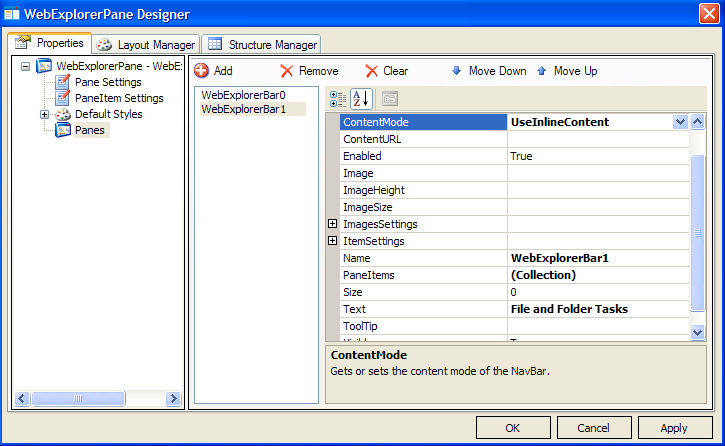Switch to the Layout Manager tab
Viewport: 725px width, 446px height.
pyautogui.click(x=146, y=45)
